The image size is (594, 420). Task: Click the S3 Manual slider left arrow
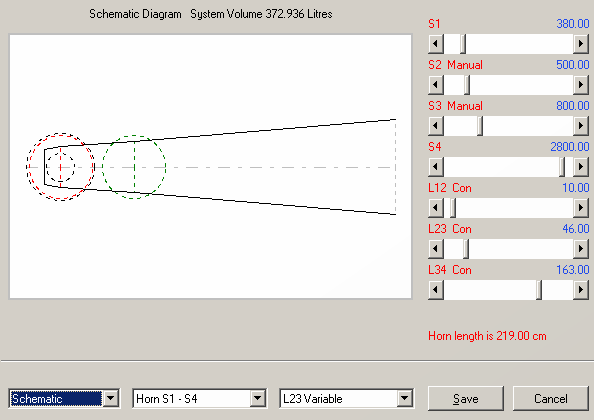click(436, 126)
